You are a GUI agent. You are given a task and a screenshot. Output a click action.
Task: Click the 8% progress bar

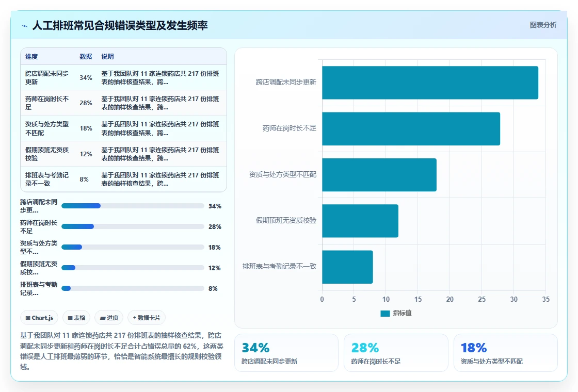pyautogui.click(x=133, y=288)
